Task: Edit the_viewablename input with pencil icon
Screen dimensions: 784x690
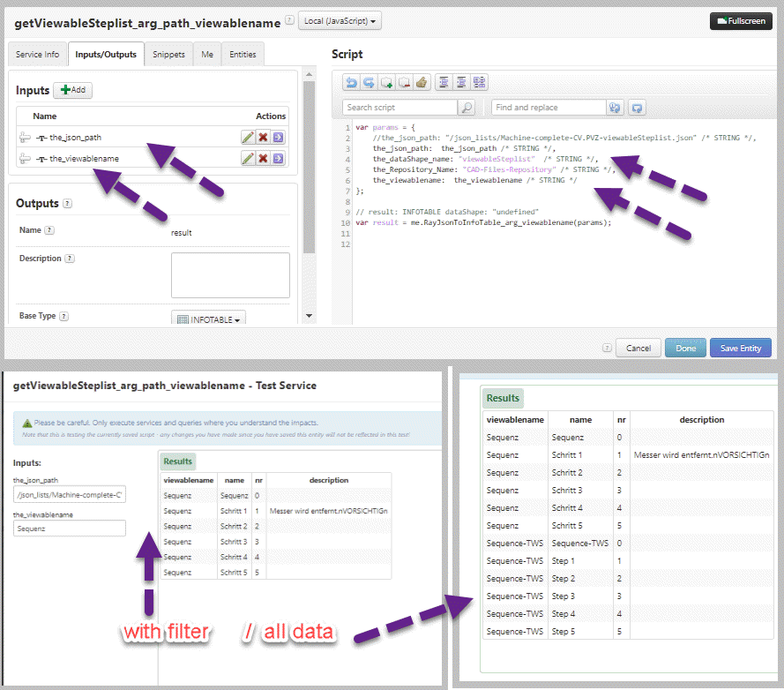Action: [x=248, y=159]
